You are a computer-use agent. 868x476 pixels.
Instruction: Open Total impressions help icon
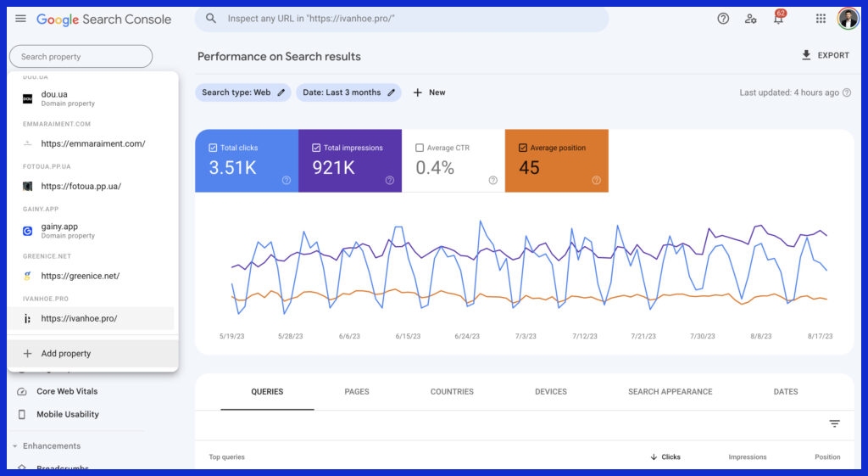(x=390, y=180)
